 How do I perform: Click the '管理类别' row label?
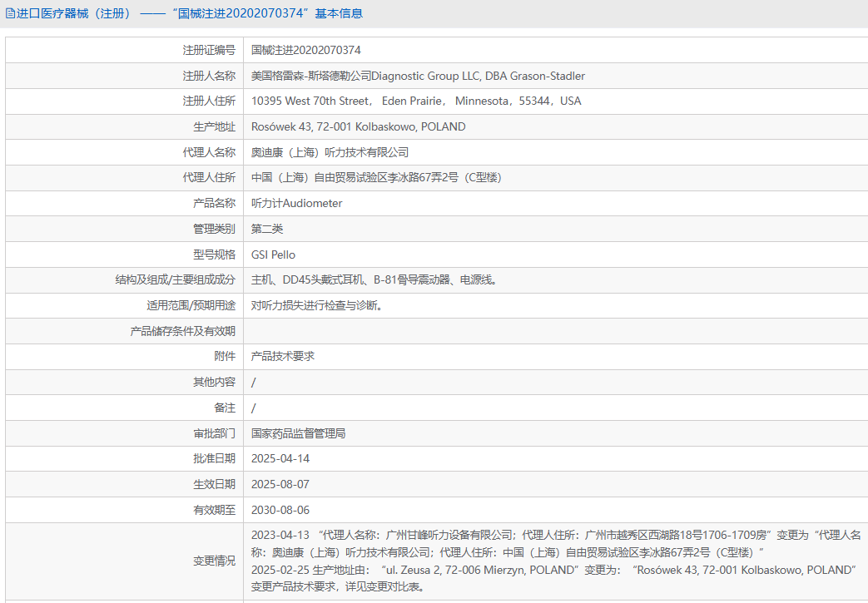coord(214,229)
